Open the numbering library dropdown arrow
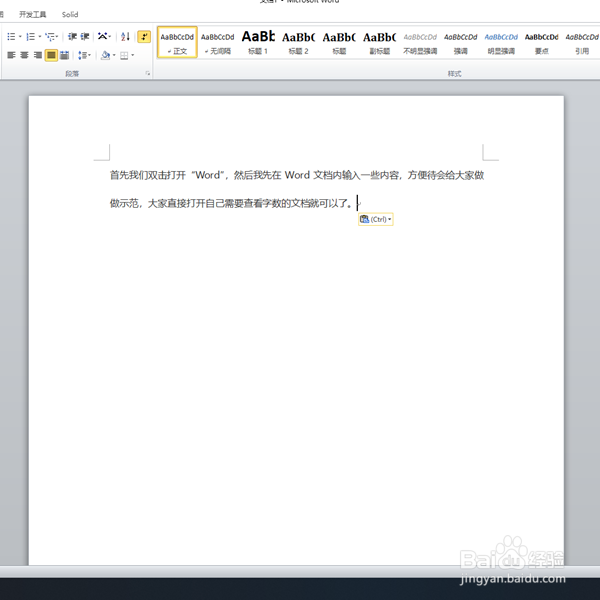The height and width of the screenshot is (600, 600). 39,36
